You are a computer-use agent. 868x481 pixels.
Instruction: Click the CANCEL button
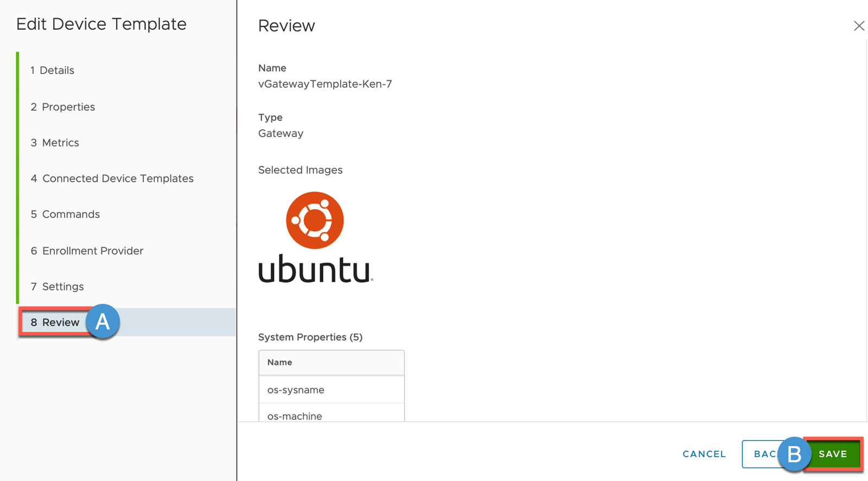704,454
